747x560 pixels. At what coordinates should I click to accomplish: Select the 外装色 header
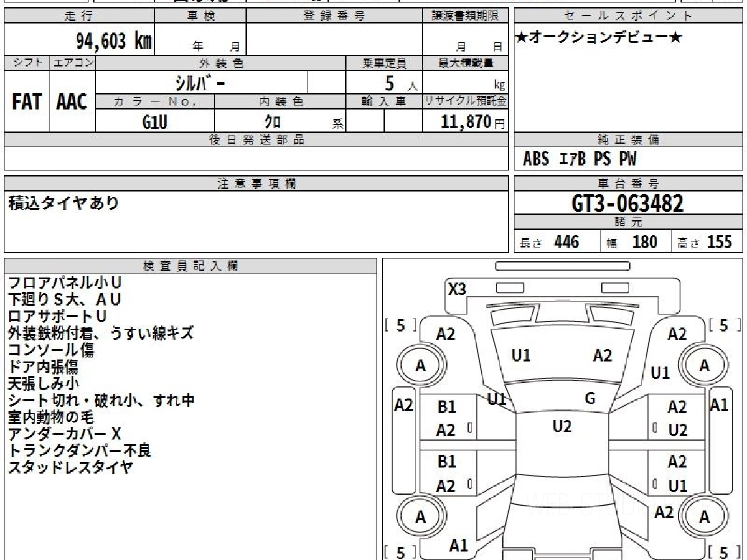(221, 63)
